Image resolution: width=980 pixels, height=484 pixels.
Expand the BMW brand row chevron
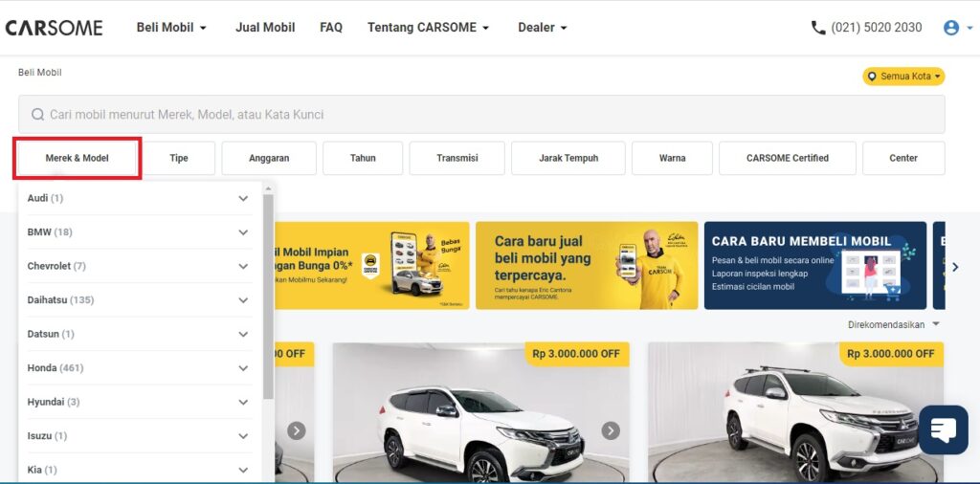pyautogui.click(x=243, y=232)
